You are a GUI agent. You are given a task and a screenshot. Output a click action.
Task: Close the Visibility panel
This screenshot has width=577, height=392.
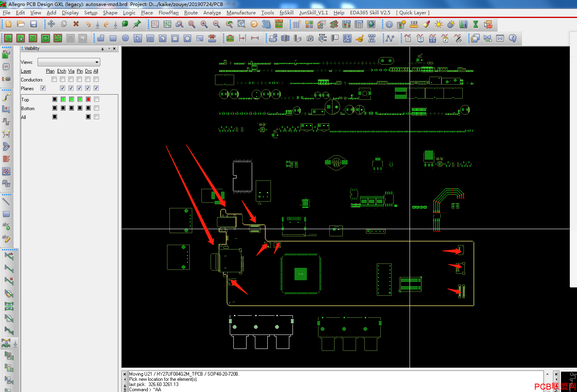click(115, 49)
